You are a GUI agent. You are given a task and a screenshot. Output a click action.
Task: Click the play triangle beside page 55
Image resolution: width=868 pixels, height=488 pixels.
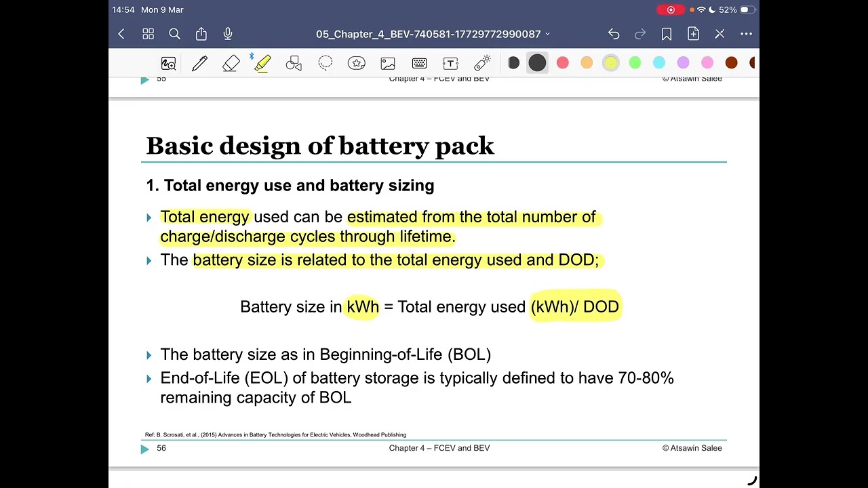[x=144, y=80]
